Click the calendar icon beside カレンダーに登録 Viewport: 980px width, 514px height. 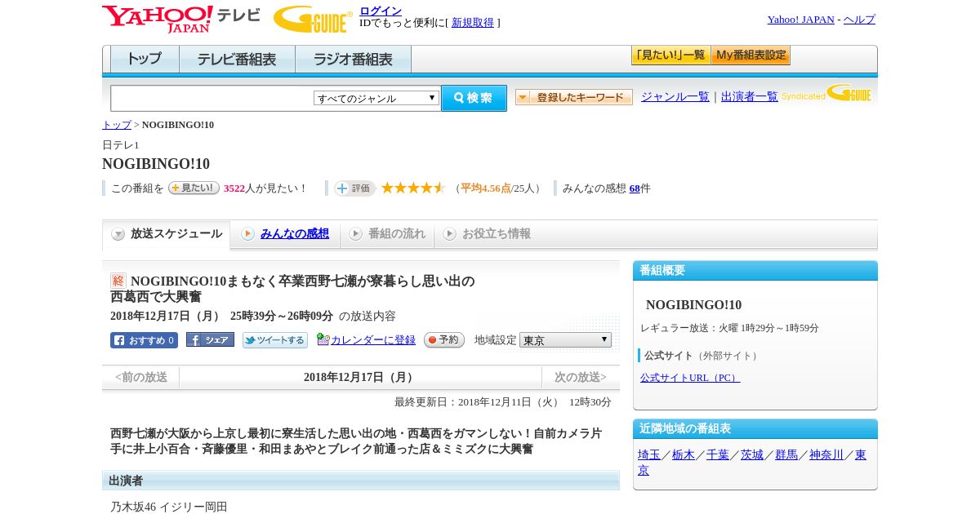[x=323, y=339]
